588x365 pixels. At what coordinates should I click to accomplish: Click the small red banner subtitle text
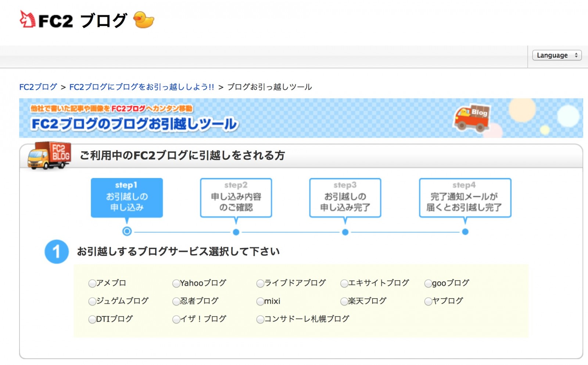pyautogui.click(x=112, y=108)
